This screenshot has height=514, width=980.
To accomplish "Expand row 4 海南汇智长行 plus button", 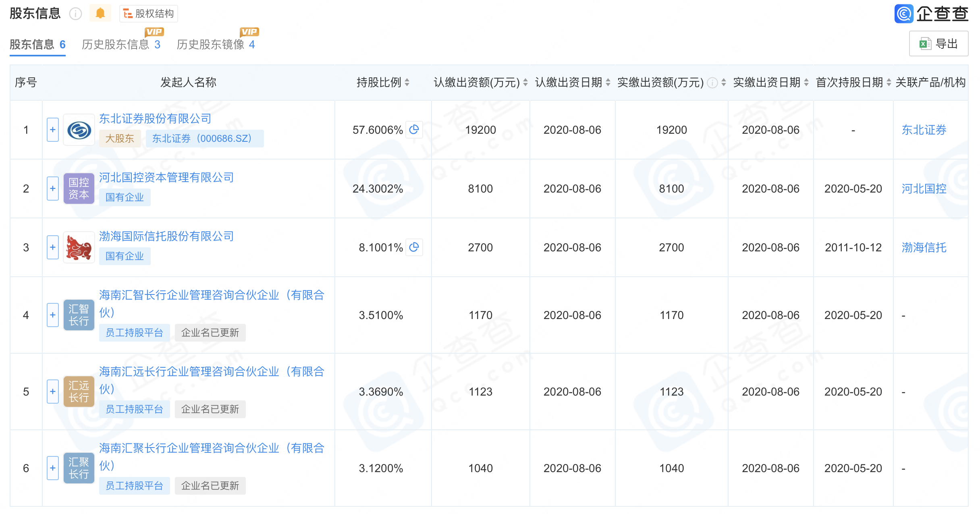I will pyautogui.click(x=53, y=315).
